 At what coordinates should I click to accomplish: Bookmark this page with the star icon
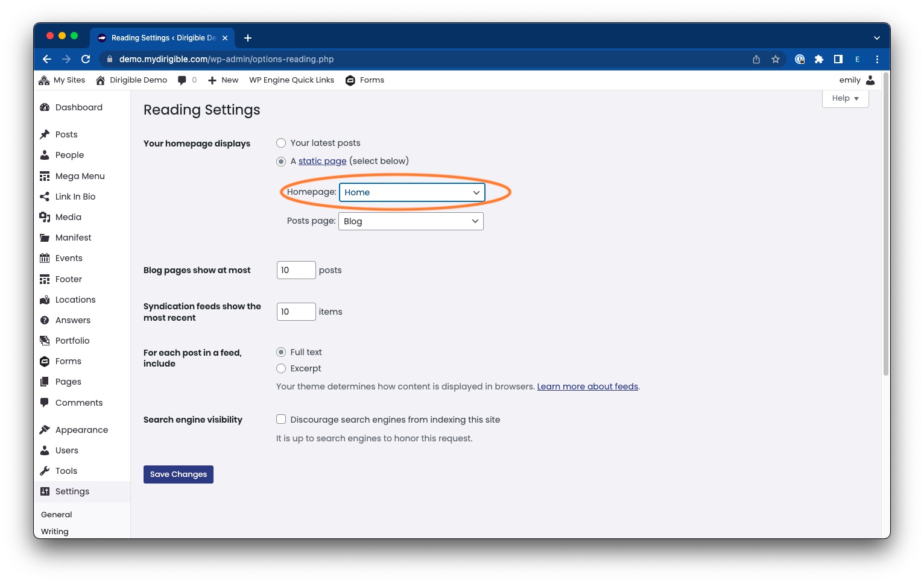pyautogui.click(x=776, y=59)
